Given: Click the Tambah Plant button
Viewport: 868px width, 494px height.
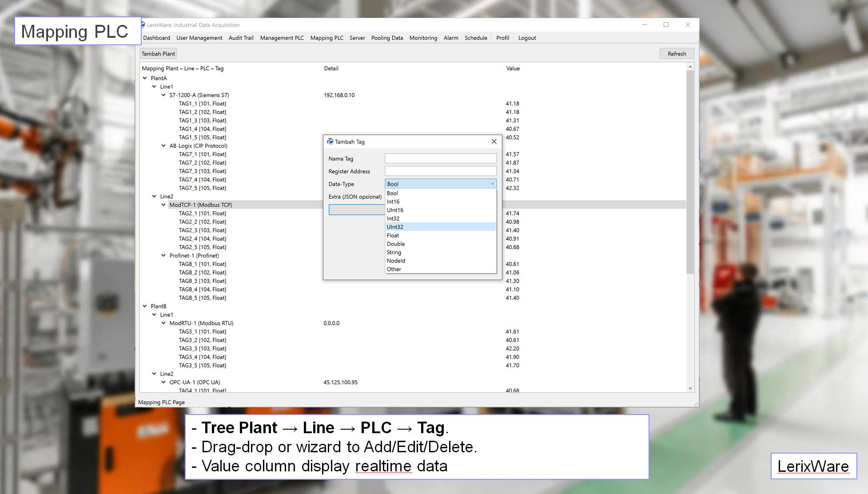Looking at the screenshot, I should 158,53.
